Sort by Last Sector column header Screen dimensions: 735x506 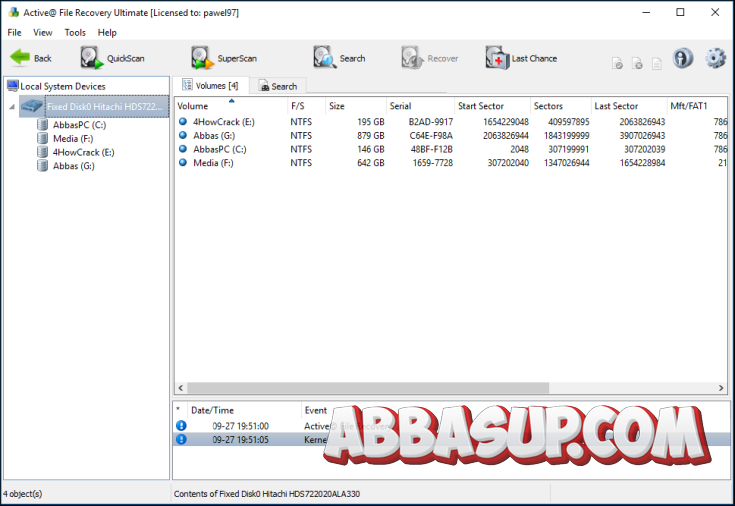click(629, 106)
